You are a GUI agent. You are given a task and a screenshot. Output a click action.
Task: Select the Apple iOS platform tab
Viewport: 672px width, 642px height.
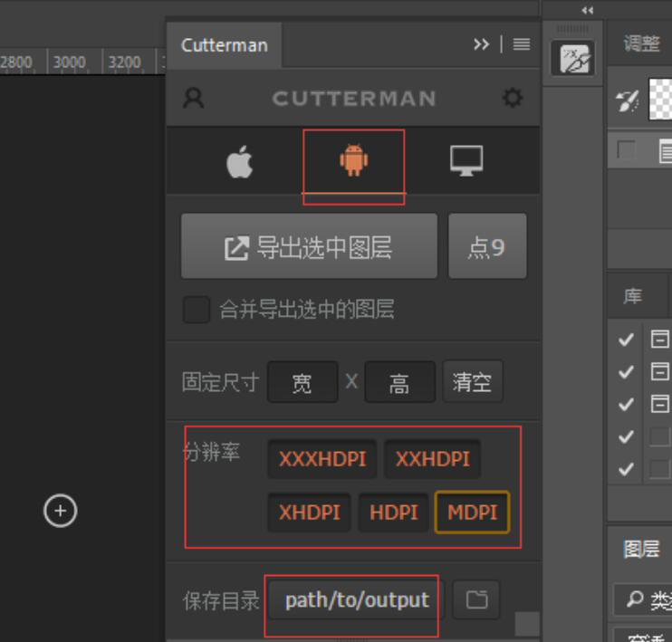[240, 161]
